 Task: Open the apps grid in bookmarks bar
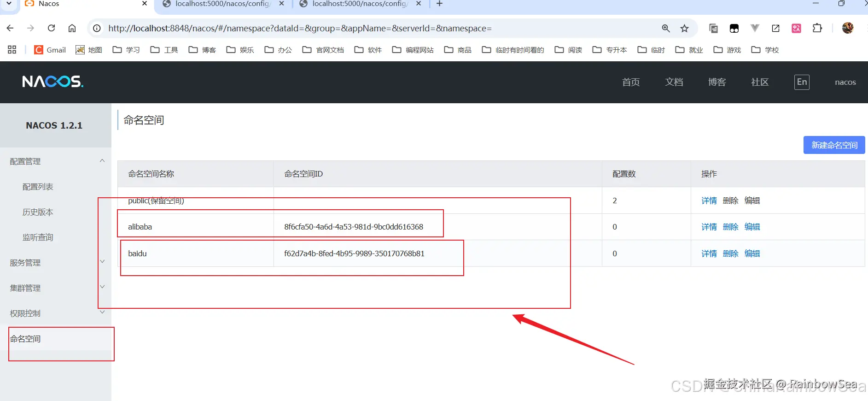12,50
